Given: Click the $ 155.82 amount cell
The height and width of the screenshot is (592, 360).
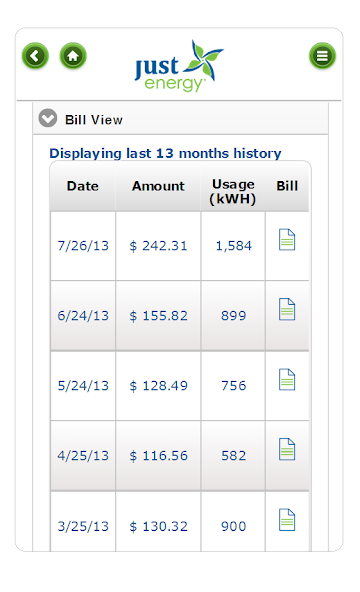Looking at the screenshot, I should point(158,316).
